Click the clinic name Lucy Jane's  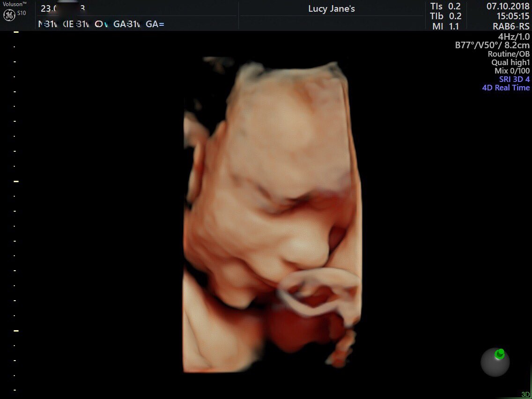pos(332,9)
